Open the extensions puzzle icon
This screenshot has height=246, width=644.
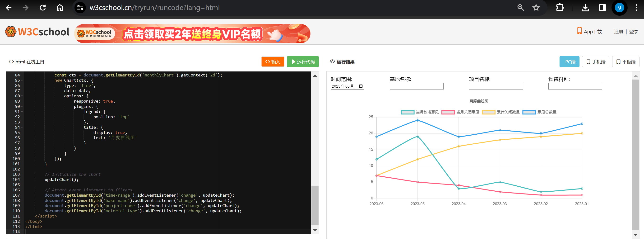coord(560,8)
